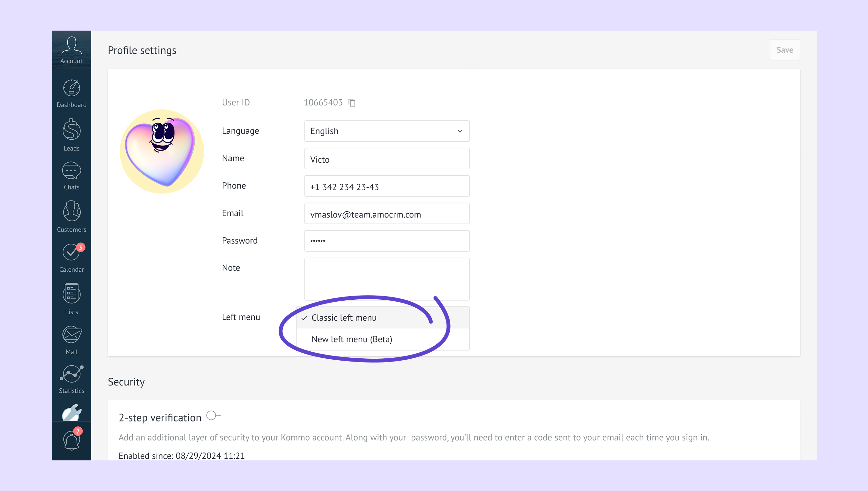Open the Lists sidebar icon

71,299
